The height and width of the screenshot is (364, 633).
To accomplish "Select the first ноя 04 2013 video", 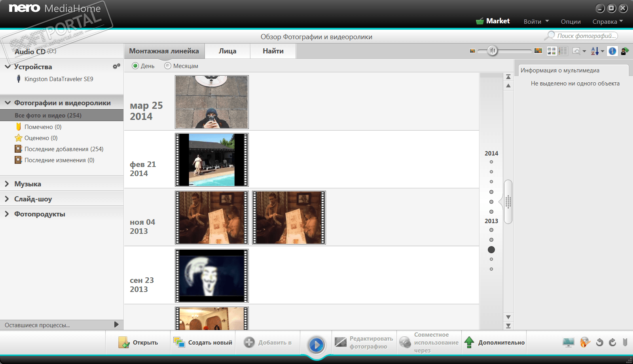I will pyautogui.click(x=212, y=218).
